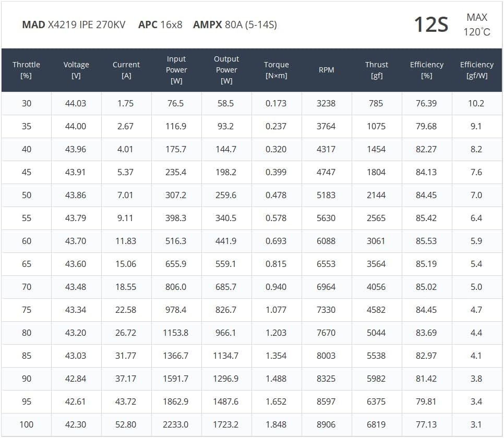Viewport: 504px width, 438px height.
Task: Select the Efficiency [%] column header
Action: coord(427,70)
